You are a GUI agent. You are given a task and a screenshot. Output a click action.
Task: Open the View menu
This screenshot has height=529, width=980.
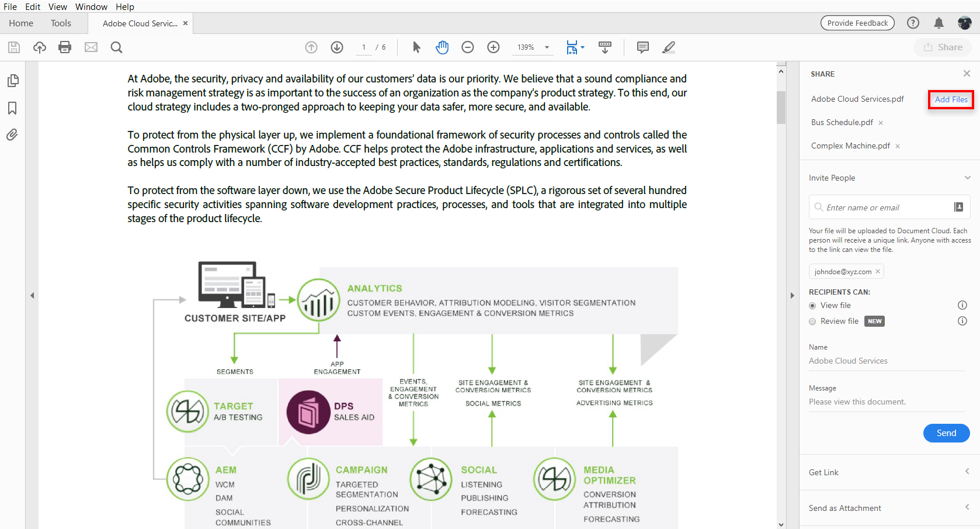click(57, 6)
